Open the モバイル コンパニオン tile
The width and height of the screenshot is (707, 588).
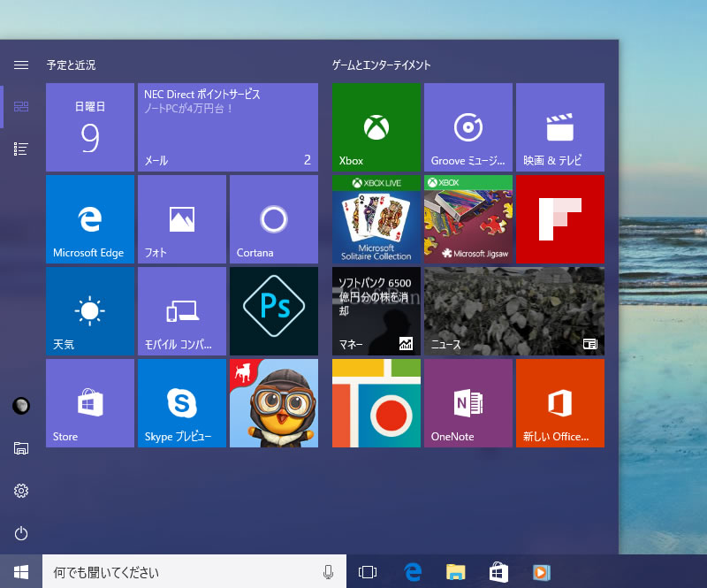click(182, 311)
